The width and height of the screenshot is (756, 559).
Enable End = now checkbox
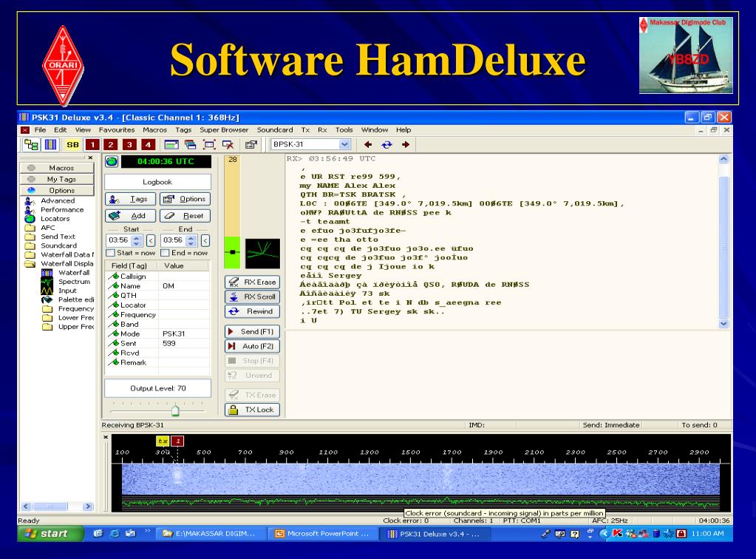coord(165,253)
